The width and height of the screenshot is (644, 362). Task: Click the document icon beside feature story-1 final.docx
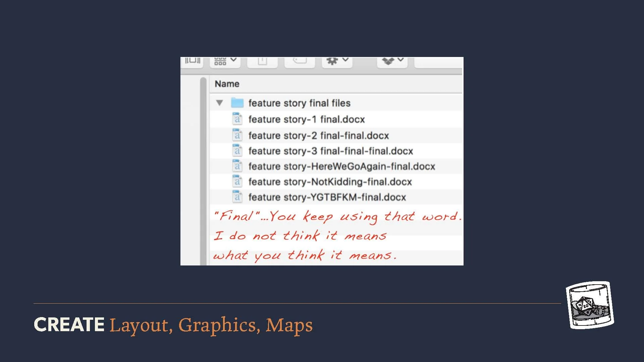coord(237,119)
